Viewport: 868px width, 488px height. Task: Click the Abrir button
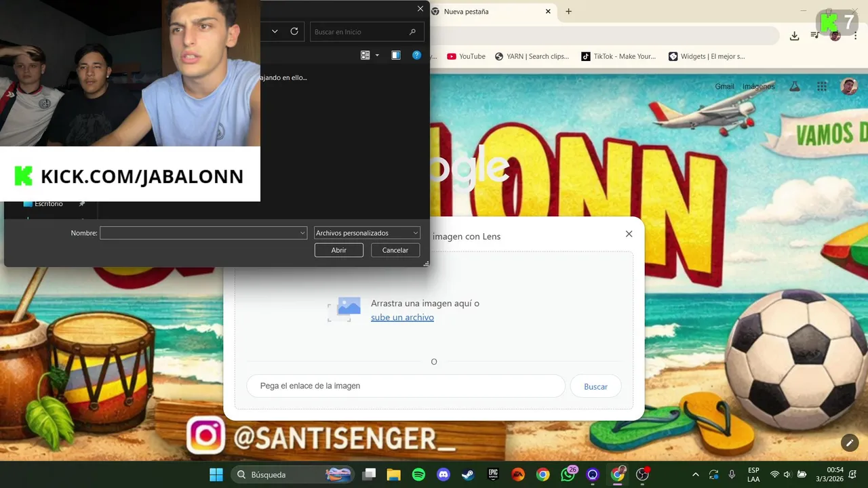click(x=339, y=250)
